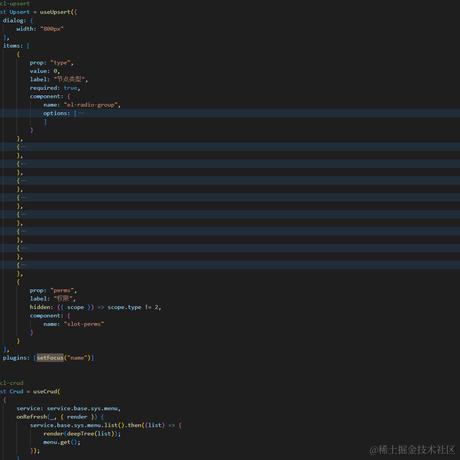This screenshot has width=460, height=460.
Task: Click the required: true property line
Action: [x=55, y=88]
